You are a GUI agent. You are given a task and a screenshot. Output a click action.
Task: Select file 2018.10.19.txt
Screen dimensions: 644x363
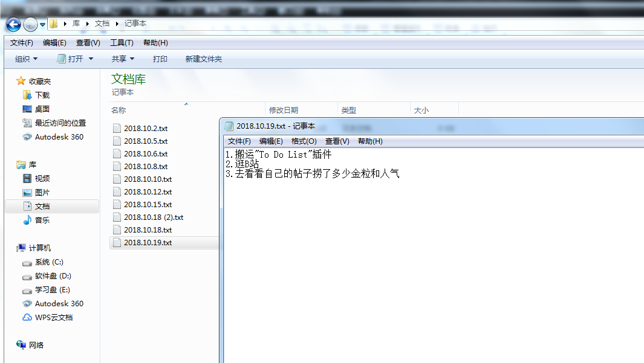pyautogui.click(x=148, y=243)
